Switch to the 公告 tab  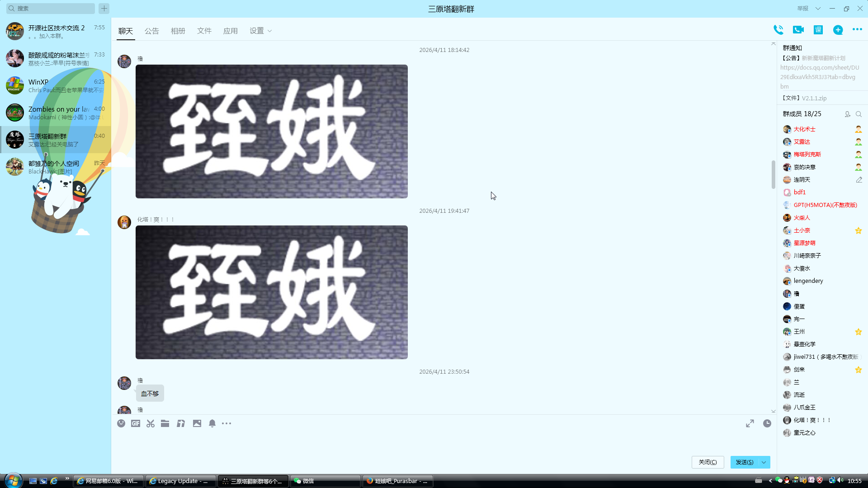pyautogui.click(x=152, y=31)
